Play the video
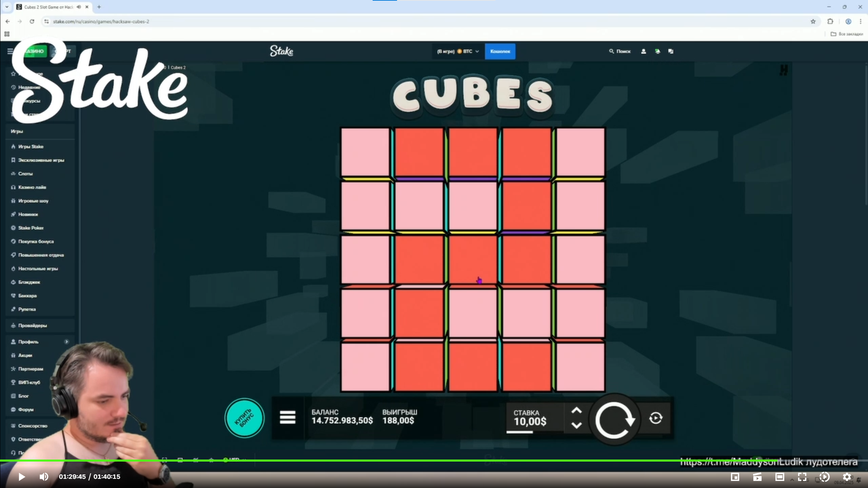This screenshot has width=868, height=488. pos(21,477)
